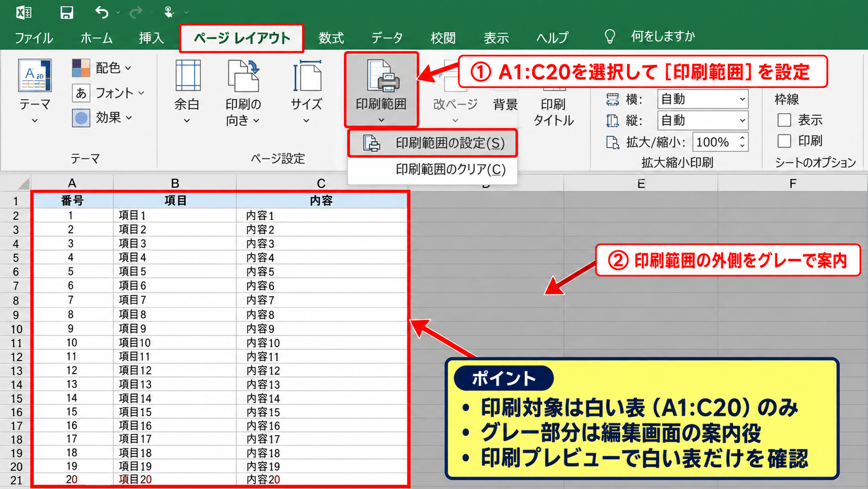Open the ファイル tab
The width and height of the screenshot is (868, 489).
34,38
